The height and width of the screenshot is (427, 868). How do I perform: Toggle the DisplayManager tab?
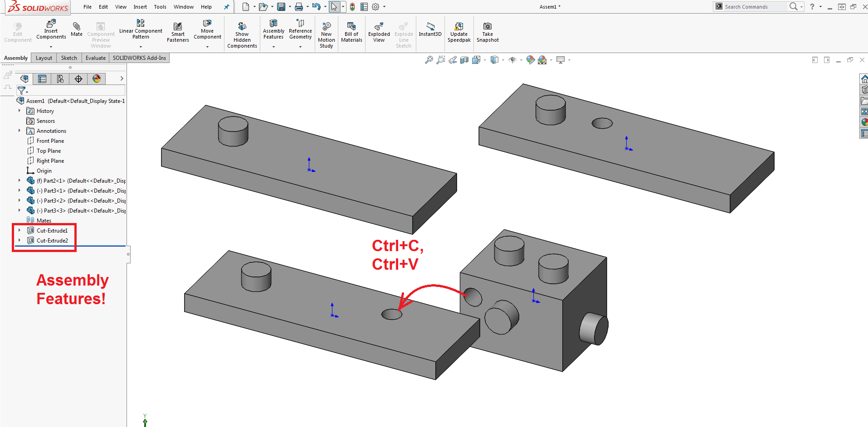coord(97,78)
